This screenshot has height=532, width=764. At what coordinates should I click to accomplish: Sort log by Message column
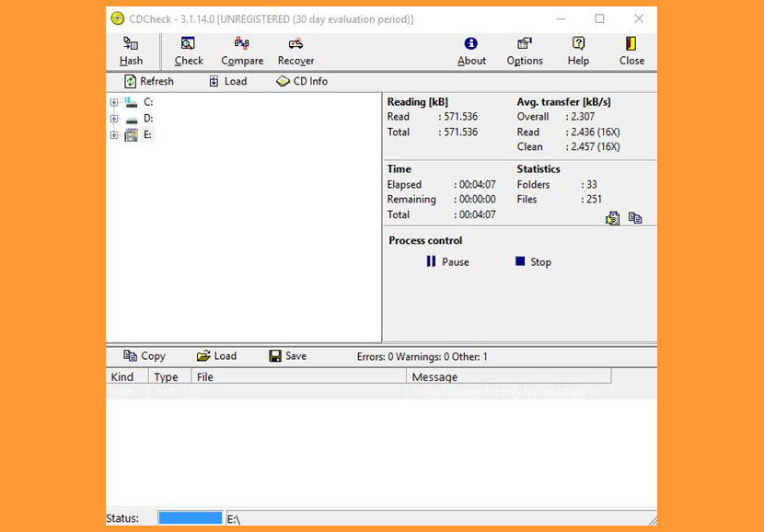[x=509, y=376]
